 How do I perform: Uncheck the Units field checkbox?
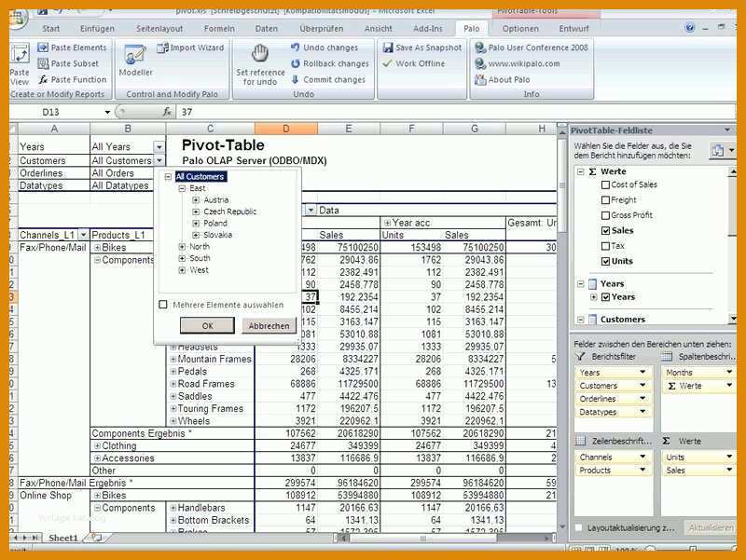(605, 261)
